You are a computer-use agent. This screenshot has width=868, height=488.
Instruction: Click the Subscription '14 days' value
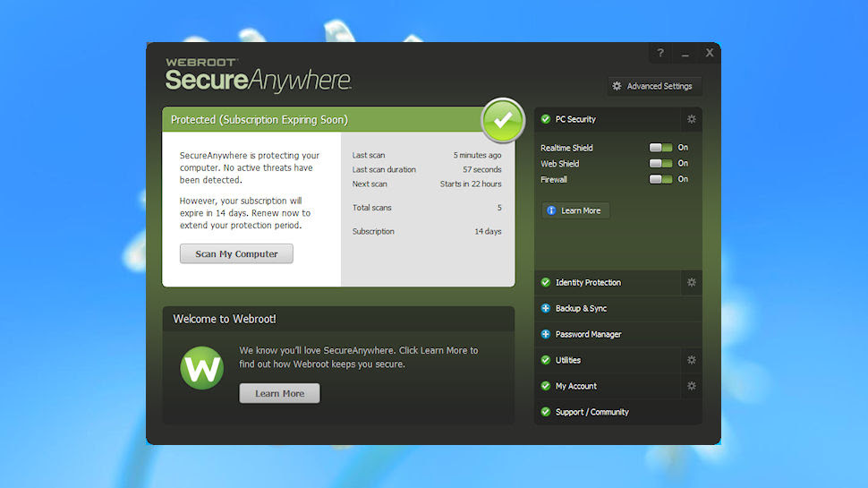(488, 232)
